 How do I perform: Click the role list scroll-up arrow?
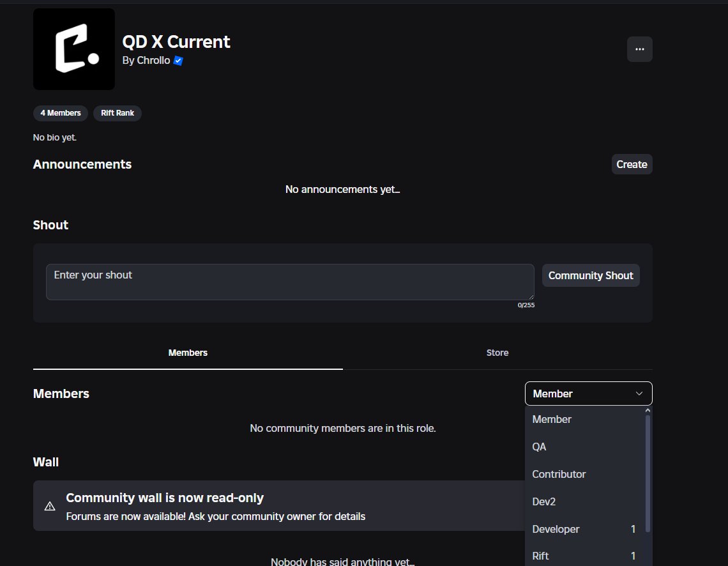click(x=648, y=411)
